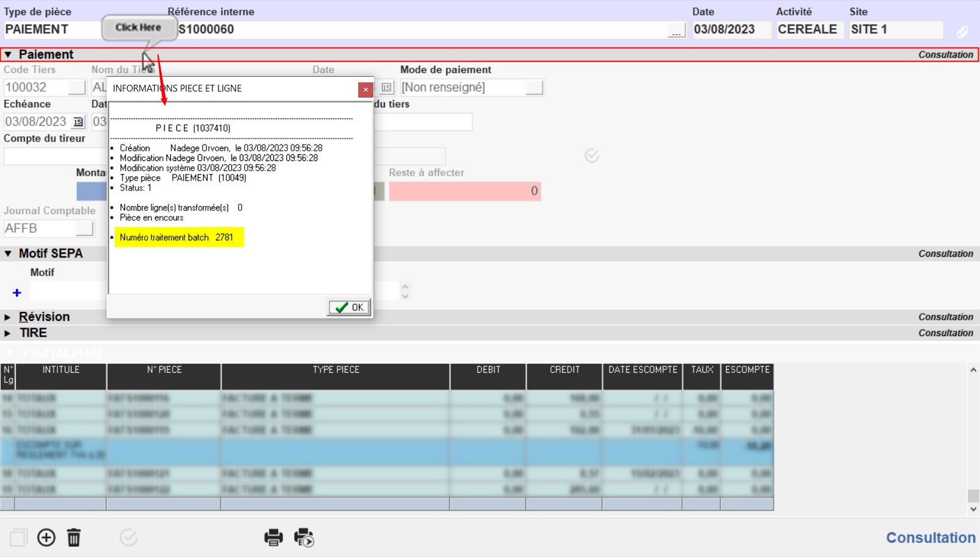
Task: Click the add circle plus icon in bottom toolbar
Action: (x=46, y=537)
